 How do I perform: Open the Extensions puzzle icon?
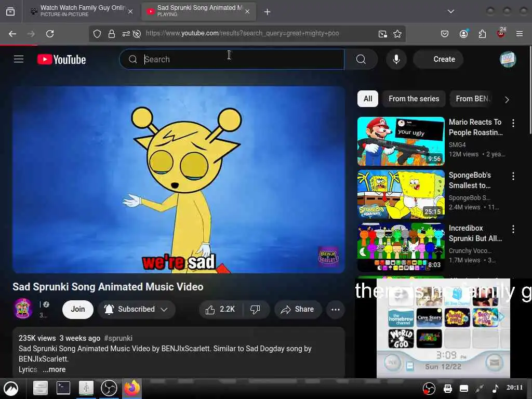click(482, 34)
